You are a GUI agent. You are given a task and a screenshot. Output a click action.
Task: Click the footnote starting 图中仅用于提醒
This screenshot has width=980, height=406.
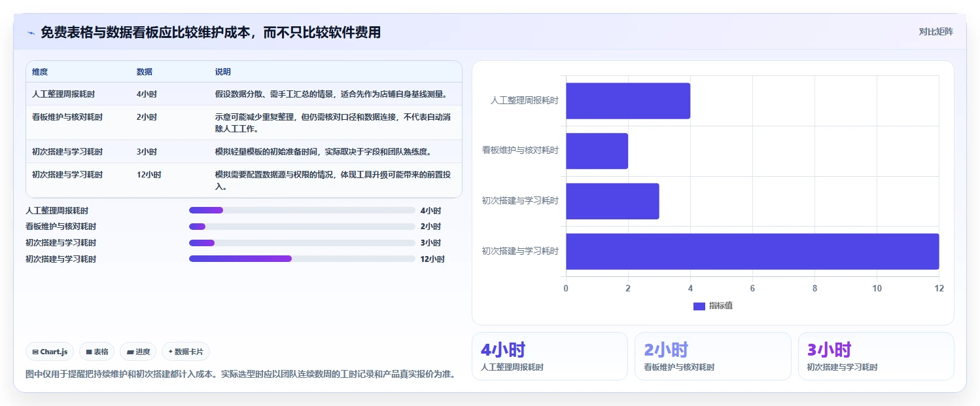pos(240,375)
